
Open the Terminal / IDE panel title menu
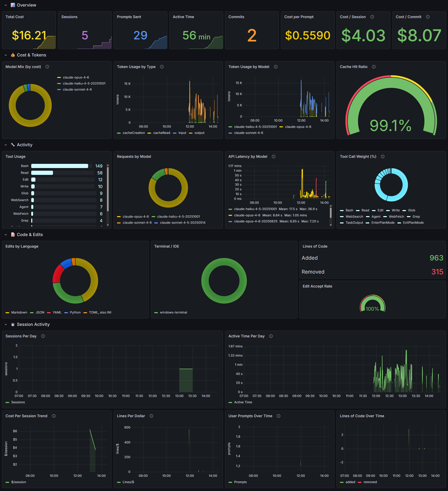(x=167, y=246)
